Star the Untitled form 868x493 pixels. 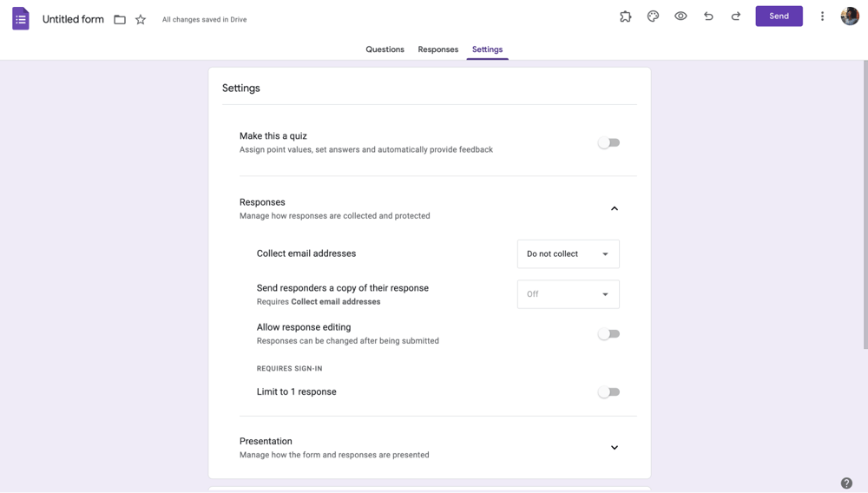(x=141, y=19)
